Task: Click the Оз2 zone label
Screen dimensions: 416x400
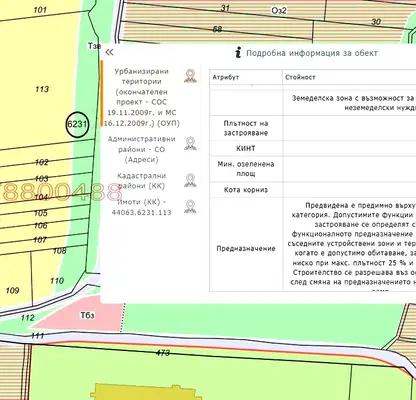Action: tap(279, 10)
